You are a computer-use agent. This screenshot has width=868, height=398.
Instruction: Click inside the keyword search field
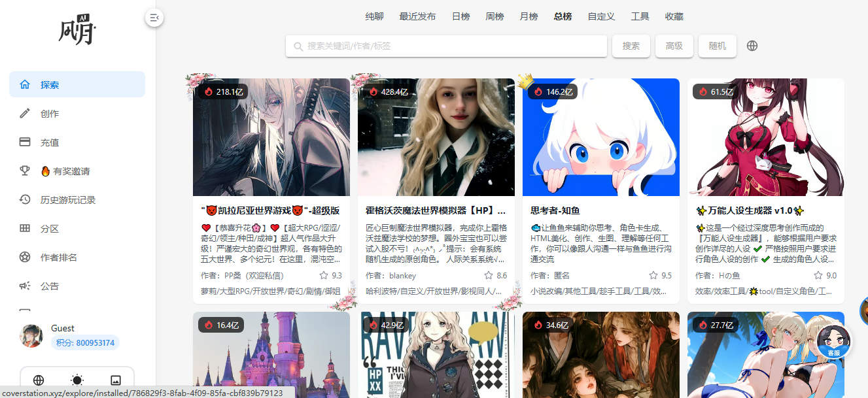pyautogui.click(x=445, y=46)
